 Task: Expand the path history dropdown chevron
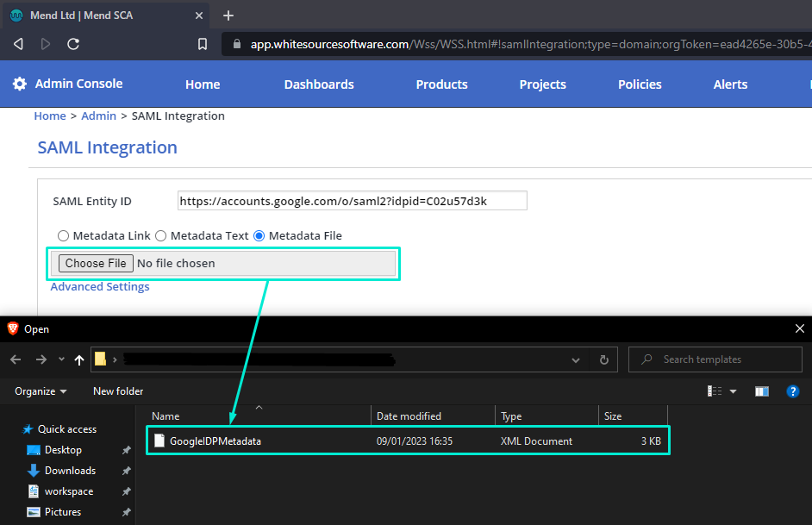[x=576, y=359]
